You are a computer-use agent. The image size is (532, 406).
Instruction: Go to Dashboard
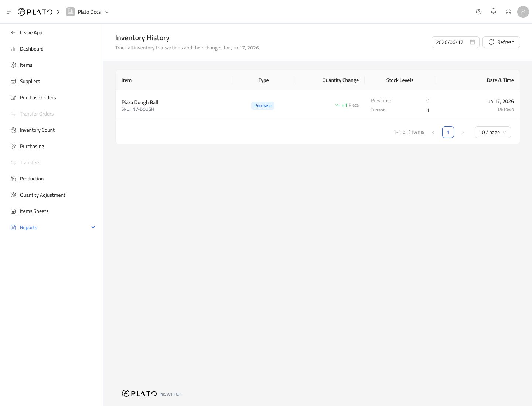(x=32, y=49)
